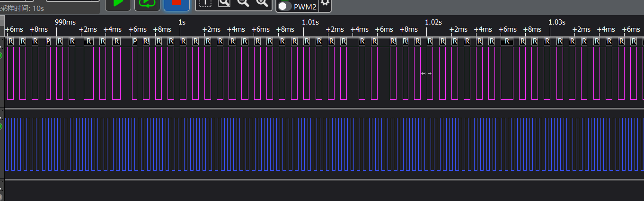Click the 1.02s mark on the ruler
Screen dimensions: 644x201
tap(433, 22)
